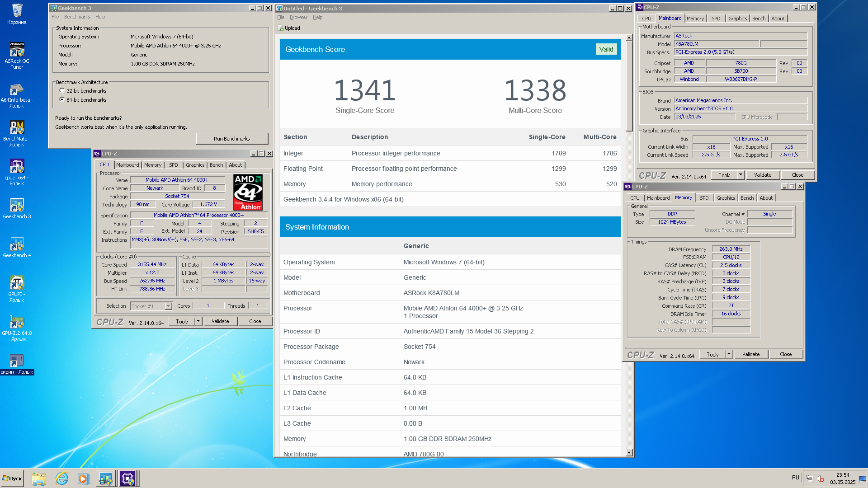
Task: Click the Upload icon in Geekbench results
Action: click(x=280, y=28)
